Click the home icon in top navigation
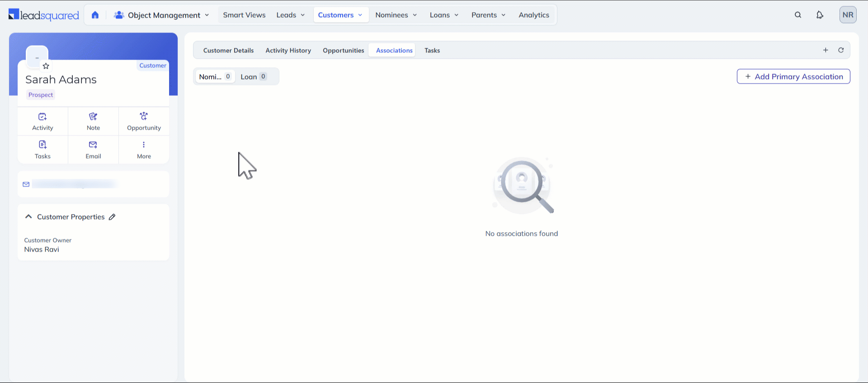The height and width of the screenshot is (383, 868). [95, 15]
